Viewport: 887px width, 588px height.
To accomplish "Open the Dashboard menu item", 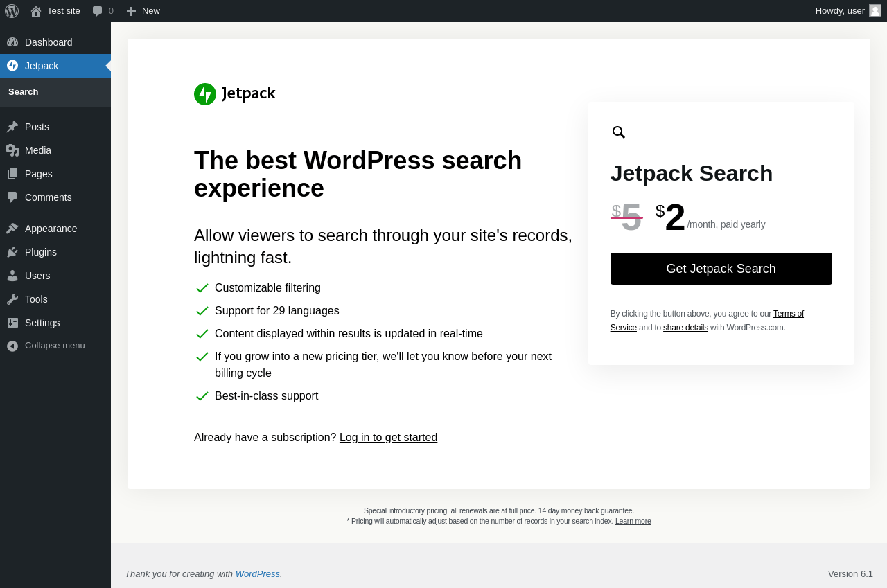I will click(x=55, y=42).
